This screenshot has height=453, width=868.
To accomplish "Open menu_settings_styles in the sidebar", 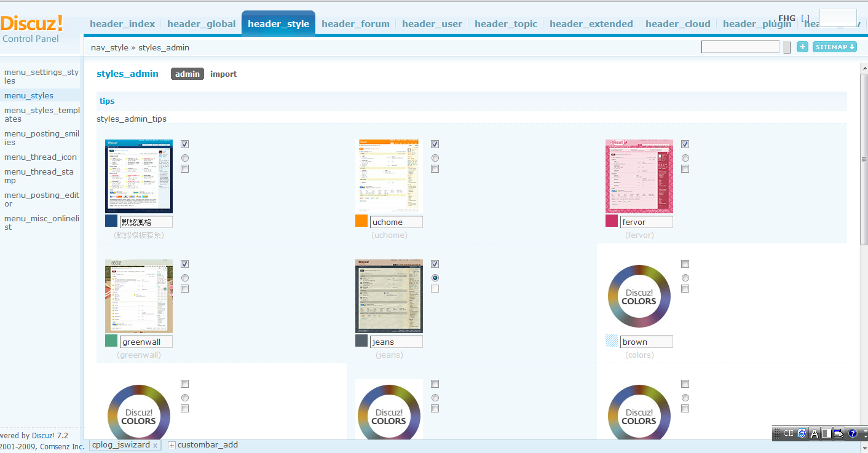I will click(x=41, y=76).
